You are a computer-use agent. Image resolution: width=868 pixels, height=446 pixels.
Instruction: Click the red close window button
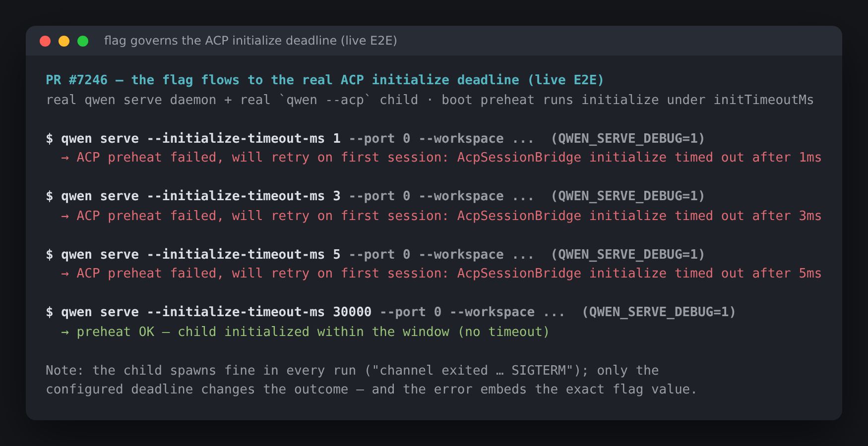(45, 41)
